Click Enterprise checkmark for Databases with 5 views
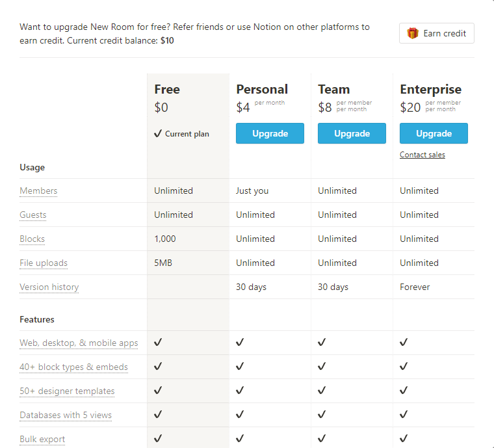494x448 pixels. pyautogui.click(x=404, y=415)
